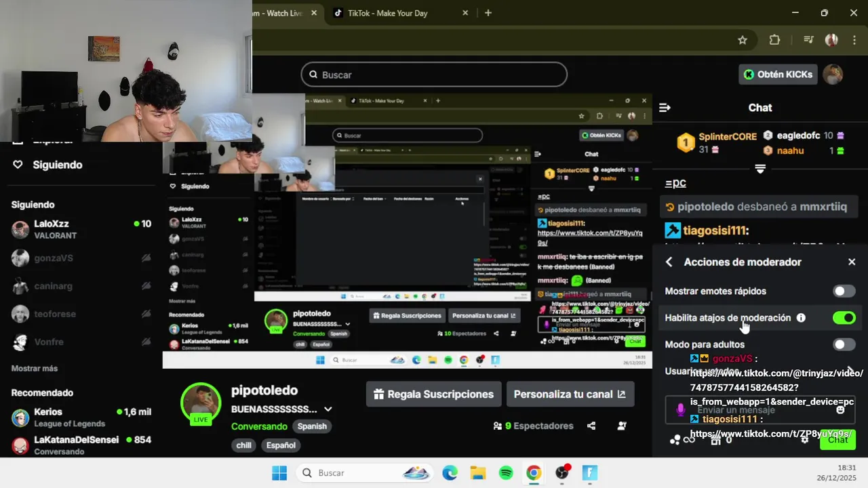Screen dimensions: 868x488
Task: Open chat settings gear icon
Action: pos(805,440)
